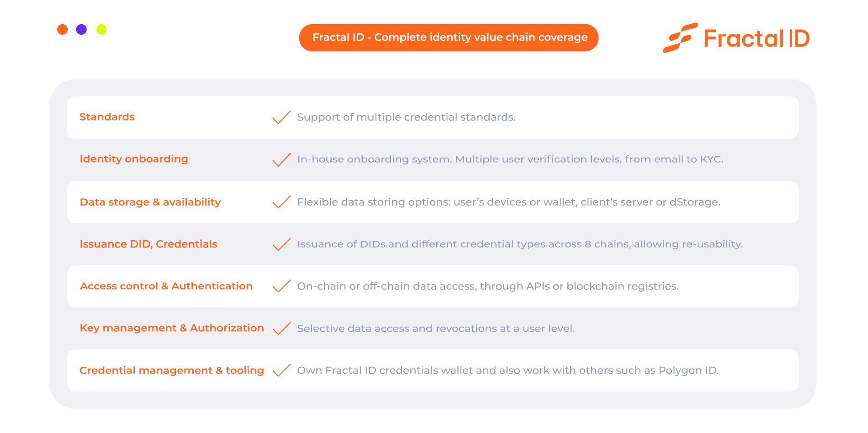Click the checkmark beside Identity onboarding
Image resolution: width=868 pixels, height=433 pixels.
coord(281,159)
